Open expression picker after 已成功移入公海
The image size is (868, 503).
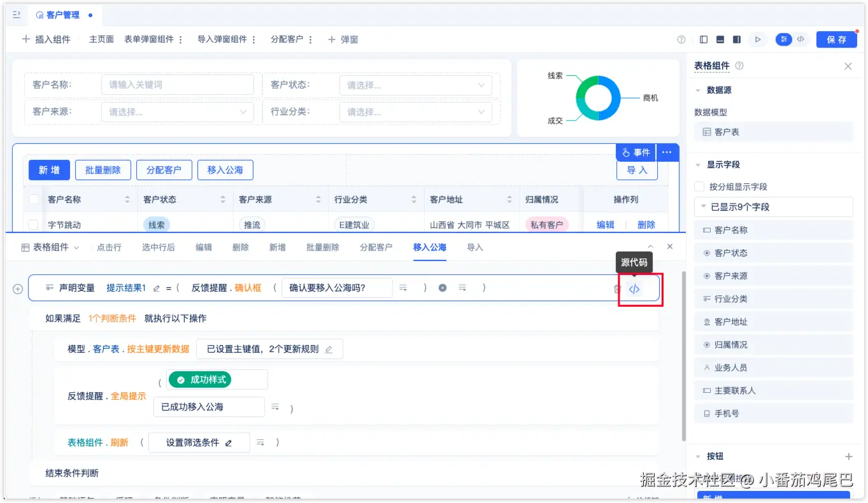[x=275, y=407]
